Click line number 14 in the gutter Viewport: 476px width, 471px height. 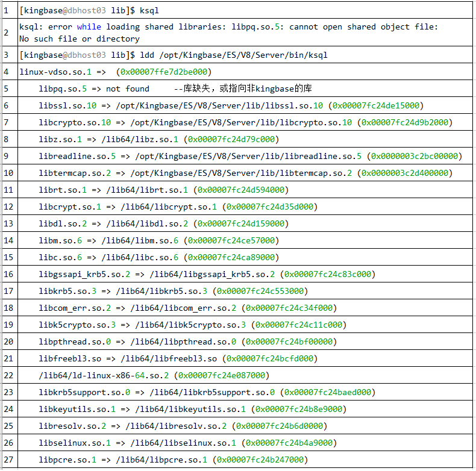tap(8, 241)
